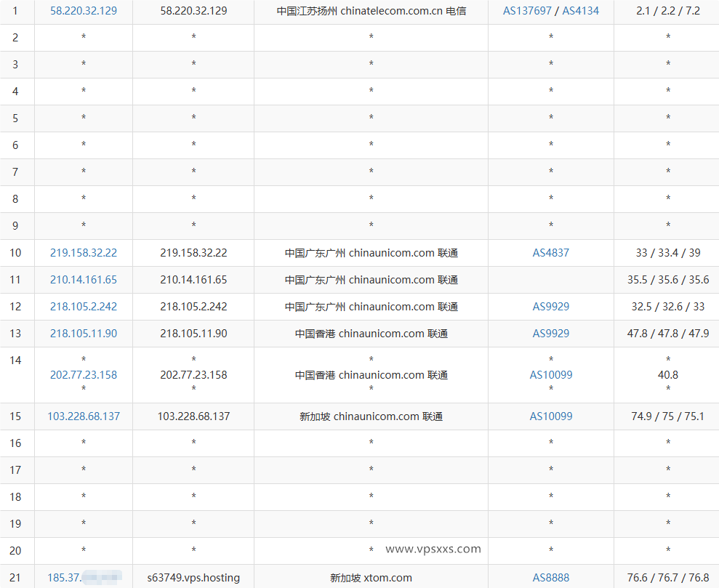Open IP link 210.14.161.65
This screenshot has width=719, height=588.
point(84,280)
